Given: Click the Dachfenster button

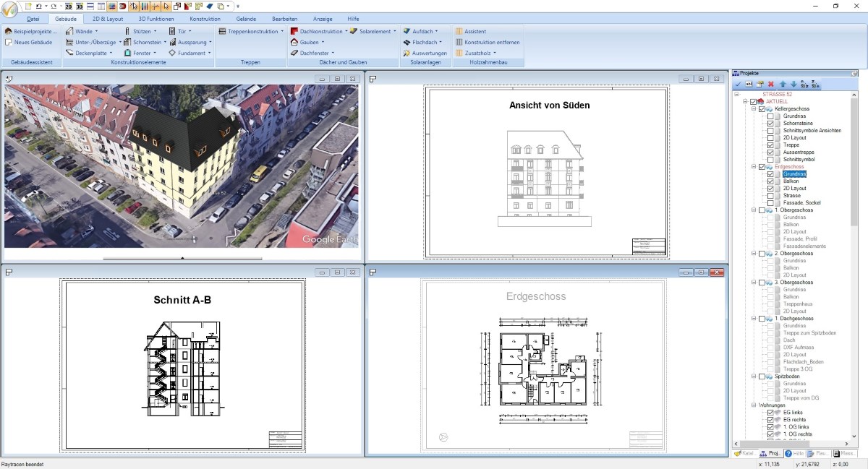Looking at the screenshot, I should point(313,53).
